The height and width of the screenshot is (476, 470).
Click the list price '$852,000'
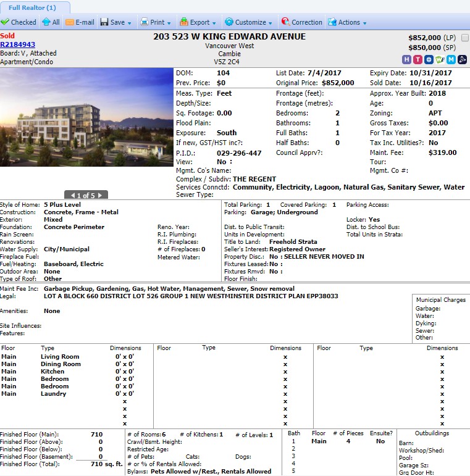[x=424, y=38]
